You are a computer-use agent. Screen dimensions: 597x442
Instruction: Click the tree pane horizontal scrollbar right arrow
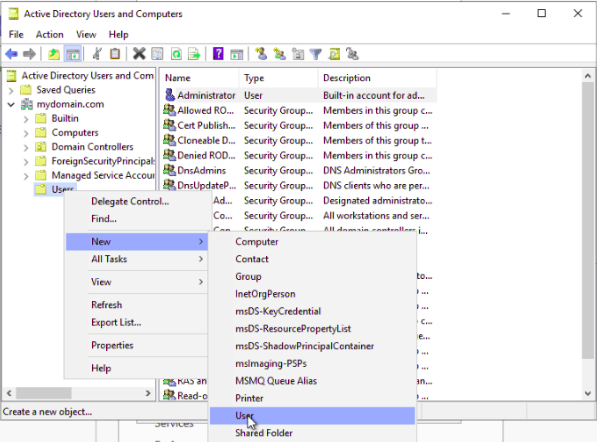(x=148, y=393)
